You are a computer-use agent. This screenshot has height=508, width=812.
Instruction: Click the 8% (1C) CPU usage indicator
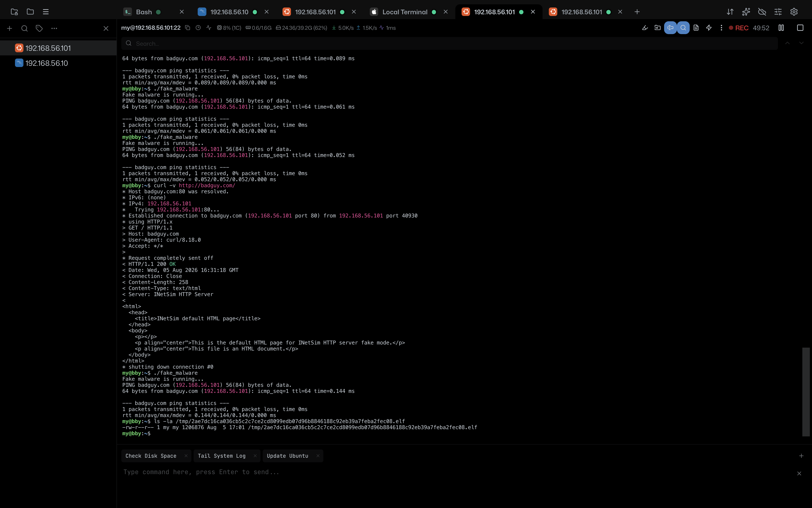tap(229, 28)
